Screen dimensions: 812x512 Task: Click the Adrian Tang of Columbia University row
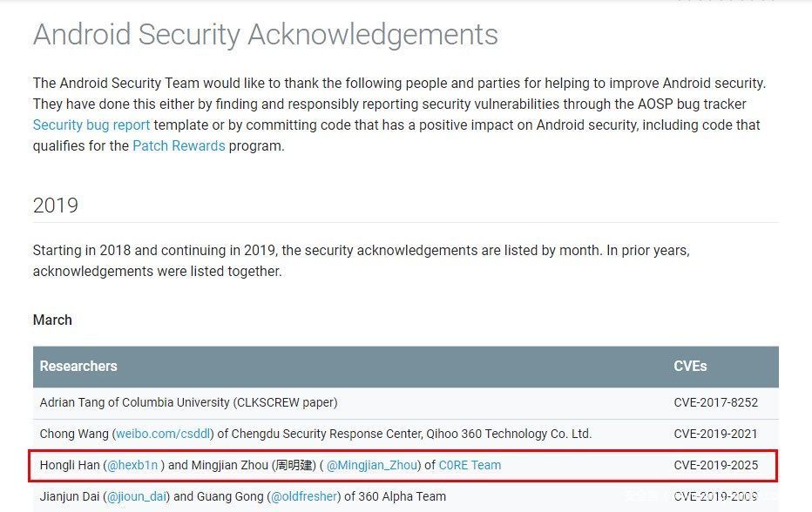(x=188, y=402)
